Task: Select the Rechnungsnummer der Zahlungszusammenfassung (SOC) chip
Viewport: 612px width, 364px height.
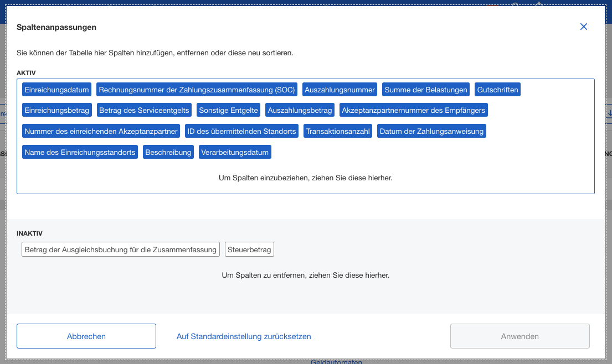Action: 197,89
